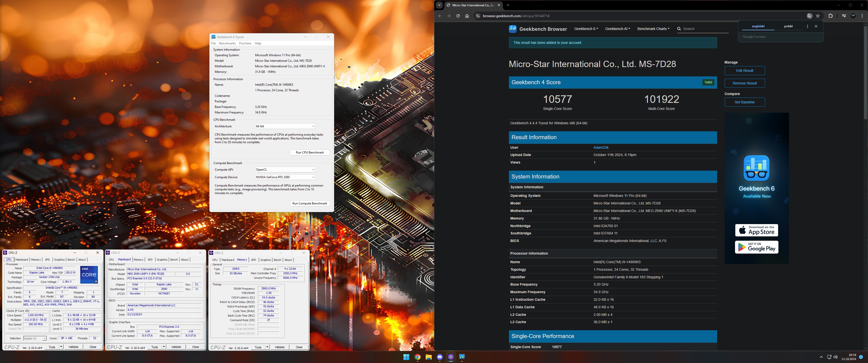Screen dimensions: 868x363
Task: Reload the Geekbench result page
Action: pyautogui.click(x=458, y=16)
